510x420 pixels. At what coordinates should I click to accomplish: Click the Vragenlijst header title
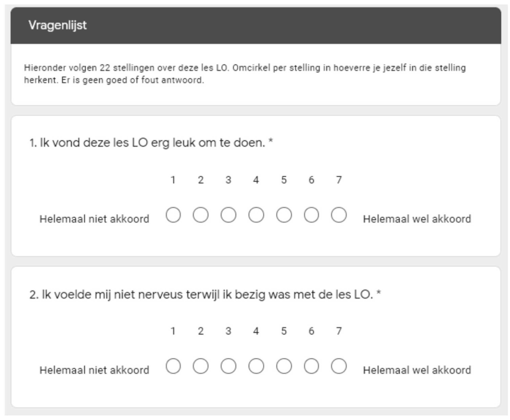coord(57,25)
